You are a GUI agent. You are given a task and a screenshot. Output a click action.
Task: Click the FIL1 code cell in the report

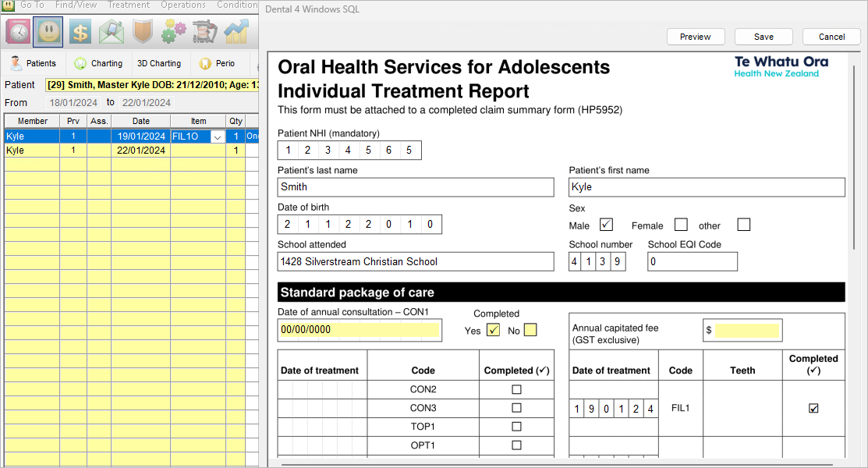680,408
